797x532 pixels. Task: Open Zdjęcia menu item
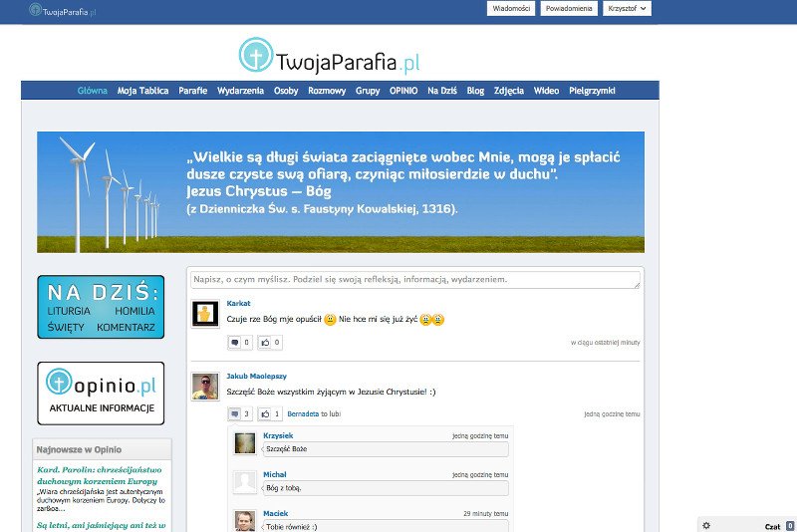pyautogui.click(x=509, y=91)
